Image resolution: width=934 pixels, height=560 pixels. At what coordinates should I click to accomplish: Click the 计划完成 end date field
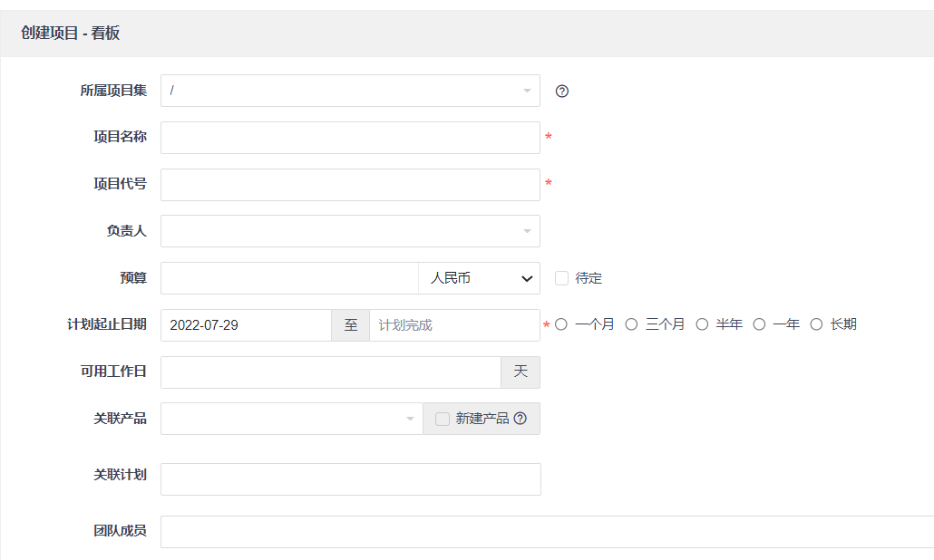coord(453,325)
